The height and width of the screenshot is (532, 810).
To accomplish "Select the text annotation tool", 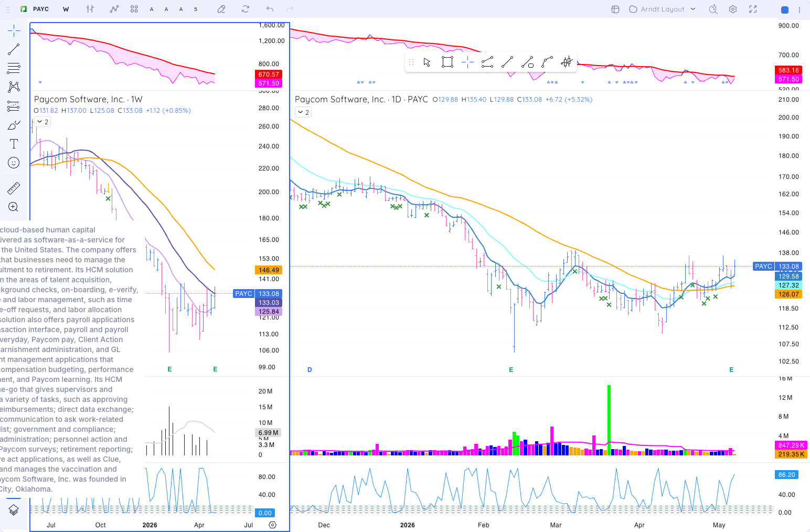I will (x=14, y=144).
